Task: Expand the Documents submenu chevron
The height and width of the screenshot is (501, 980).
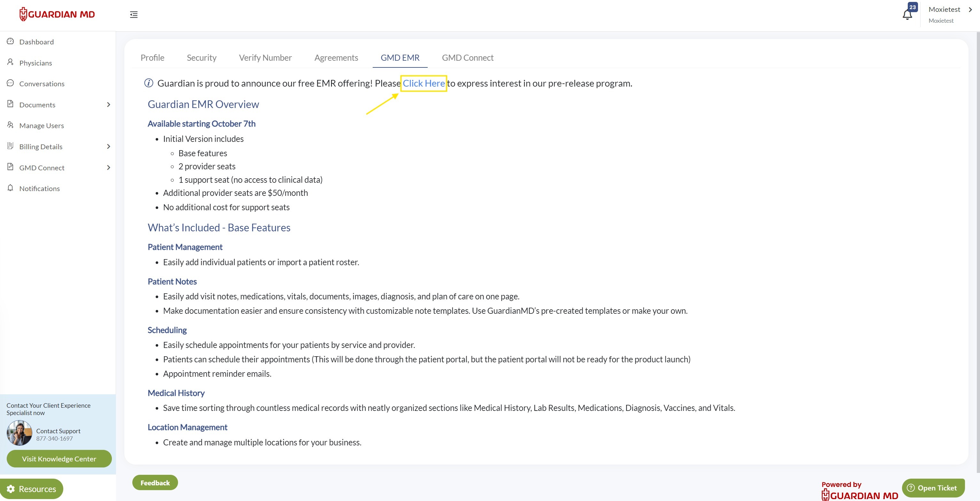Action: coord(108,104)
